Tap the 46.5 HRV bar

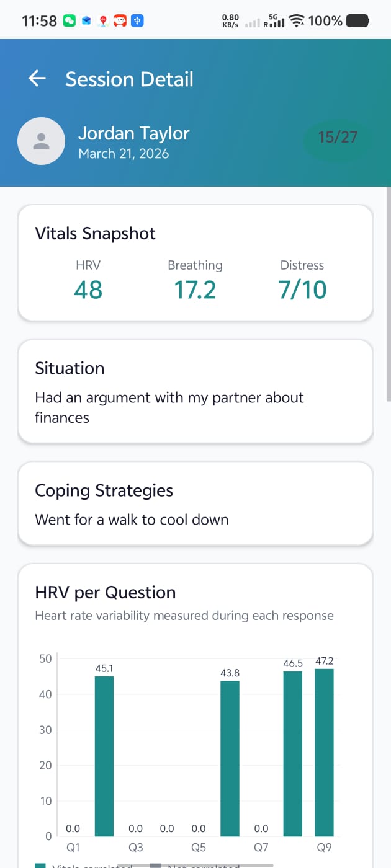(293, 753)
